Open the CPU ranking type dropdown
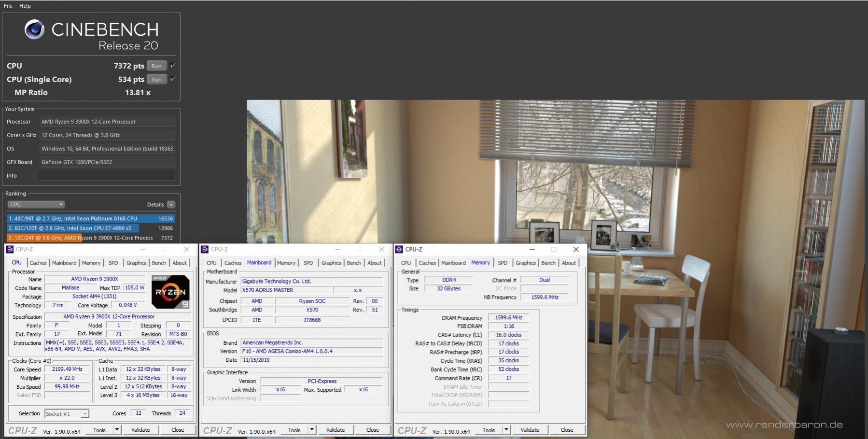Screen dimensions: 868x439 pos(36,204)
